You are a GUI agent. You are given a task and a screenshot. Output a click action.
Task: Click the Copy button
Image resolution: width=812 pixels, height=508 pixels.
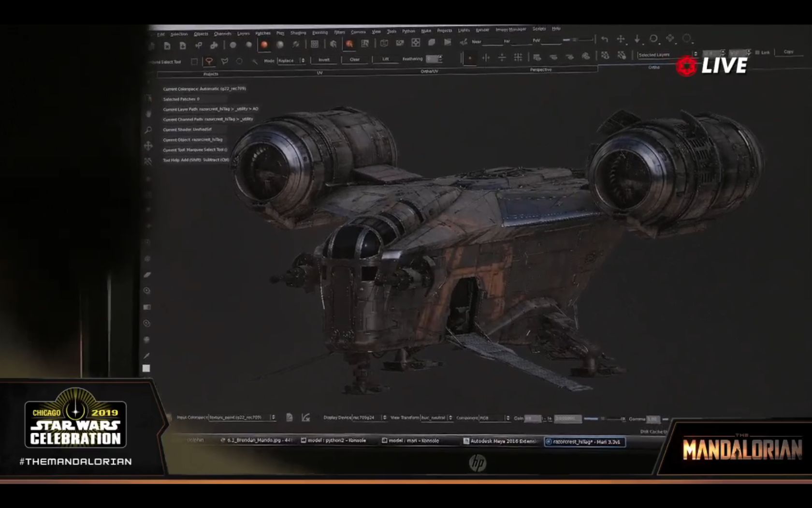coord(788,52)
